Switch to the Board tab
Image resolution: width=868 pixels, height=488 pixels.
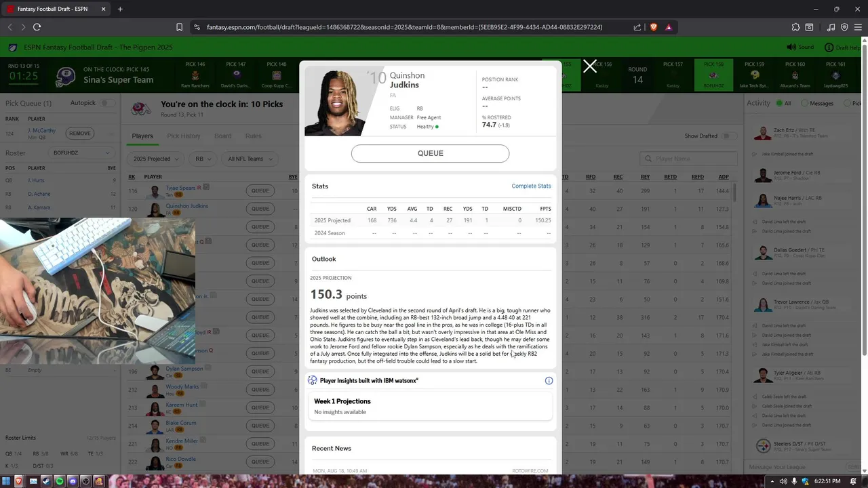(223, 136)
